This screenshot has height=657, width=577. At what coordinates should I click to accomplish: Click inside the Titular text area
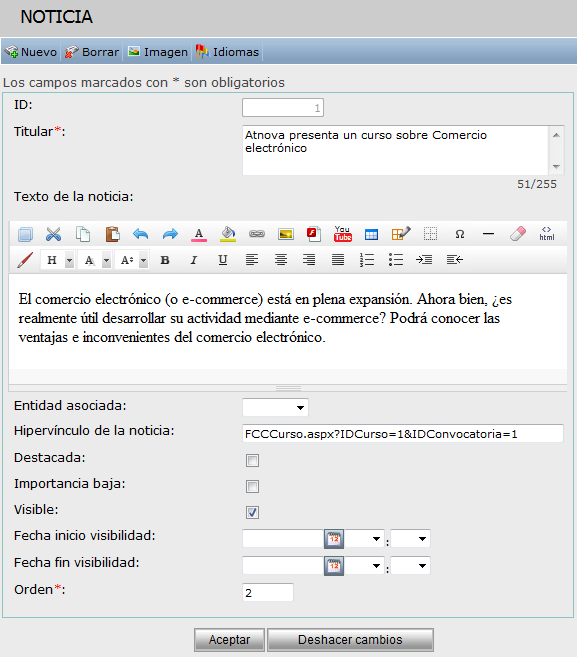(395, 150)
